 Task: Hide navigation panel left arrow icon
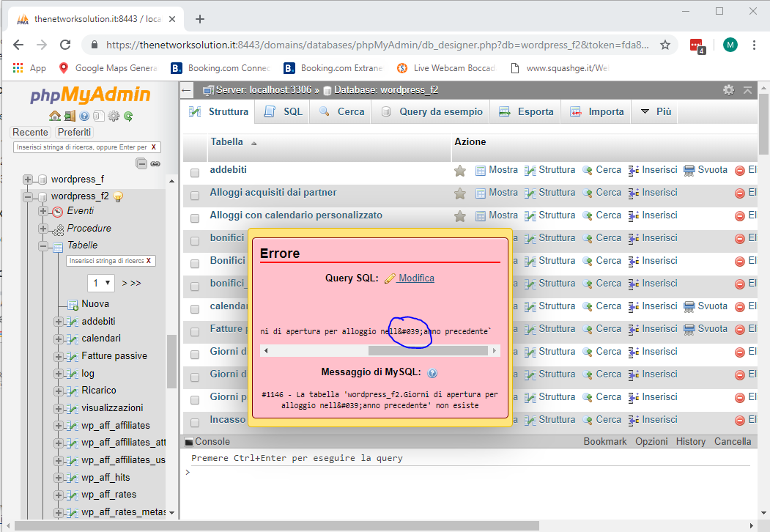click(186, 90)
